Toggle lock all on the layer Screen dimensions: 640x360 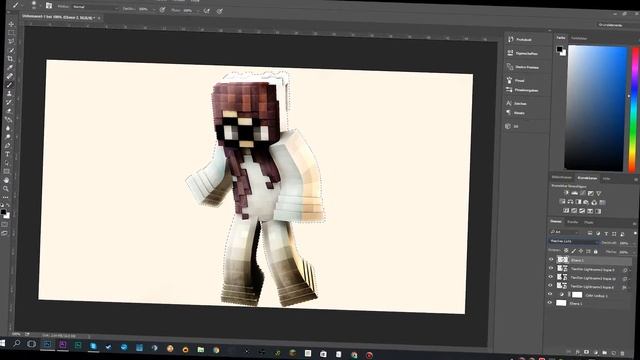[596, 252]
